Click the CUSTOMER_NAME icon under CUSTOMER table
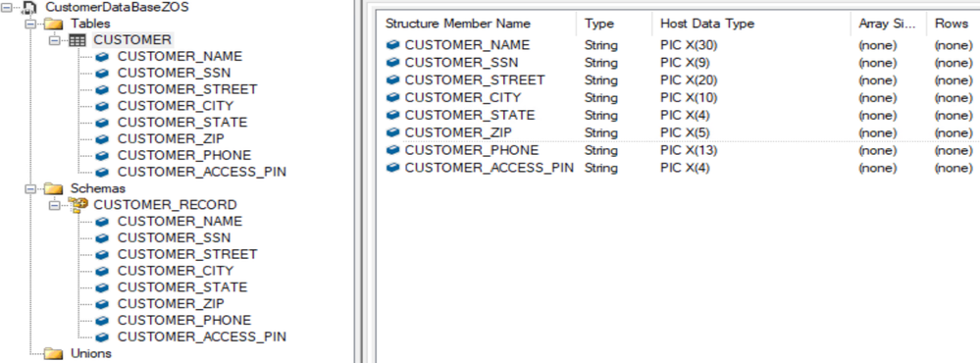Viewport: 980px width, 363px height. [102, 56]
